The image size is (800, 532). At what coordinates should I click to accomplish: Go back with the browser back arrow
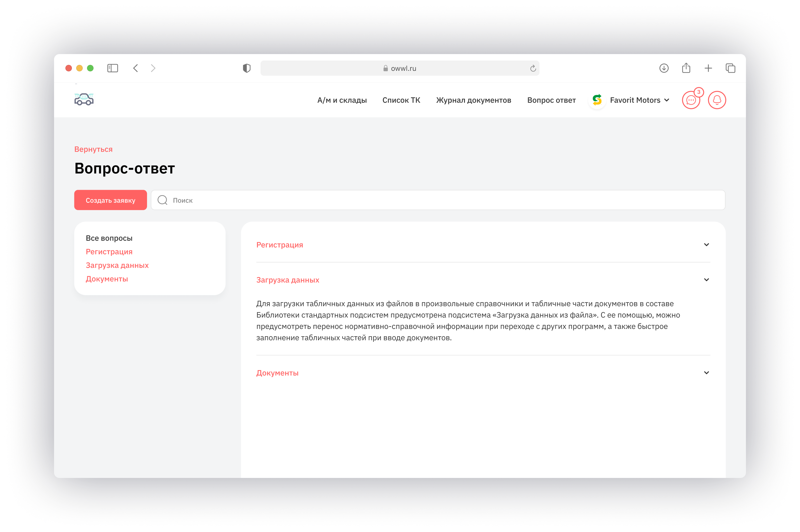coord(136,68)
